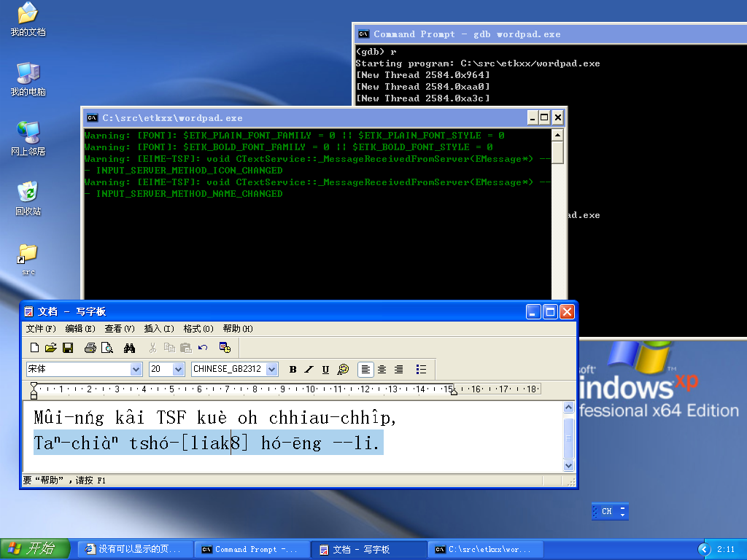This screenshot has width=747, height=560.
Task: Toggle Italic formatting
Action: point(309,370)
